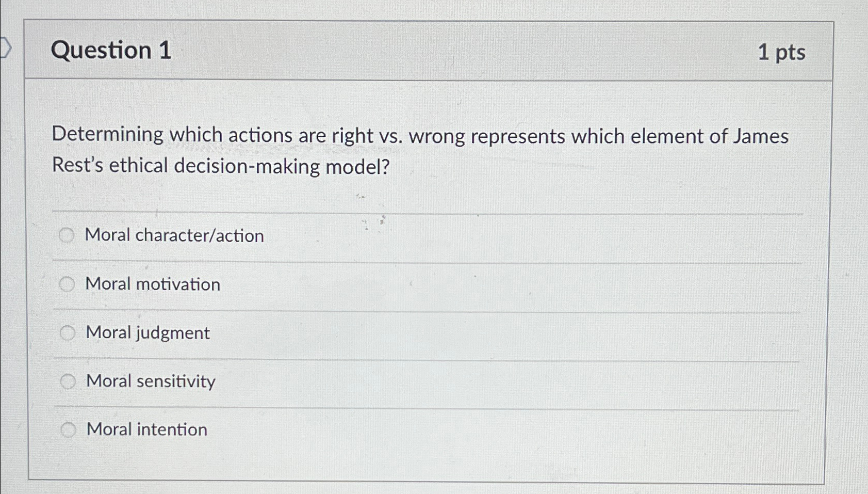Click the Moral character/action answer label

(175, 236)
